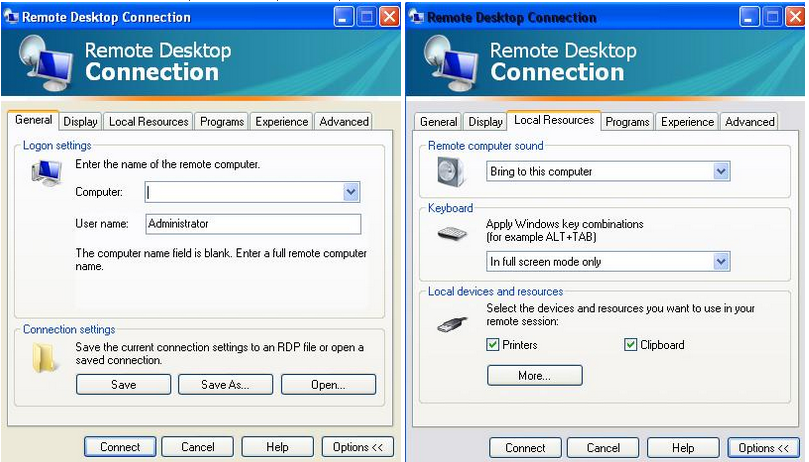
Task: Click the Keyboard section keyboard icon
Action: coord(452,234)
